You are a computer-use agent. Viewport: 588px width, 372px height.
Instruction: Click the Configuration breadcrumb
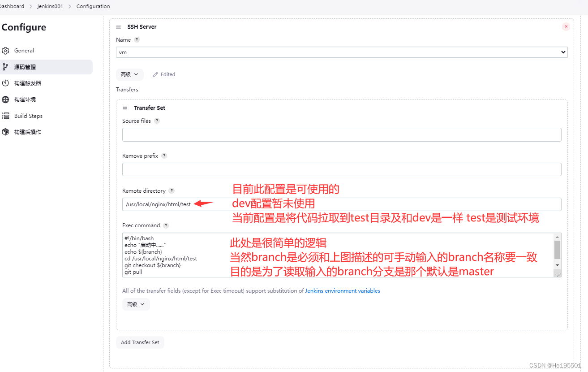(93, 6)
